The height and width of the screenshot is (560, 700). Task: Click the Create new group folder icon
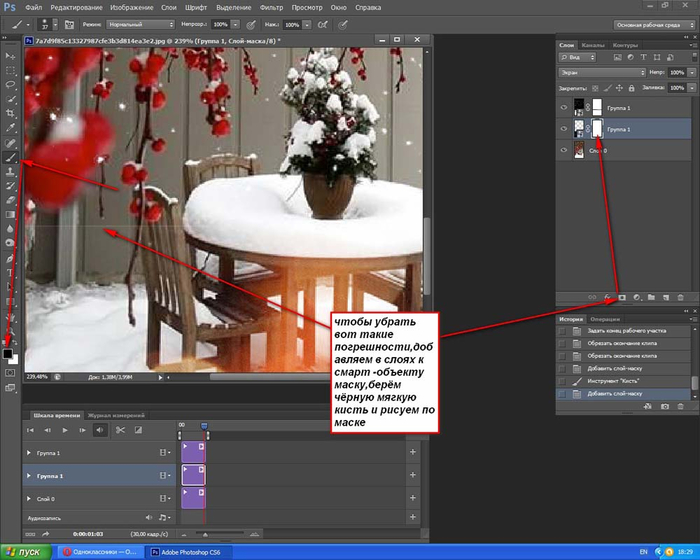pyautogui.click(x=651, y=297)
